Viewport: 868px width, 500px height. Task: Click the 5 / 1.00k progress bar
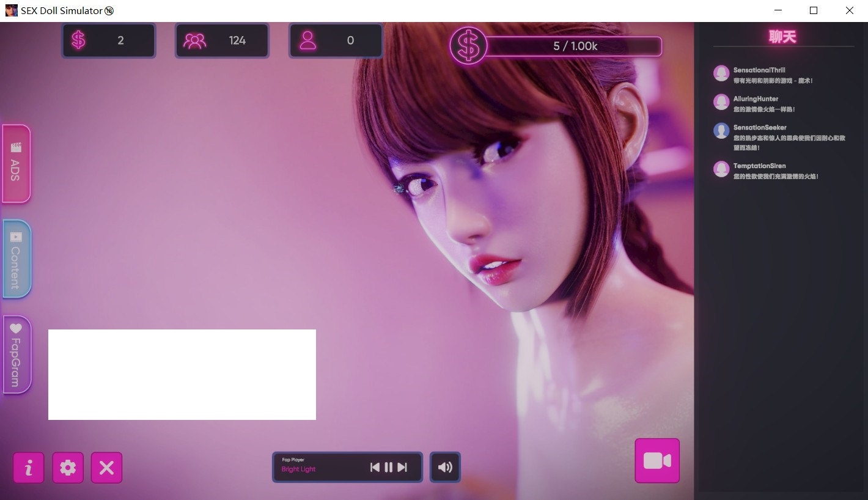575,46
